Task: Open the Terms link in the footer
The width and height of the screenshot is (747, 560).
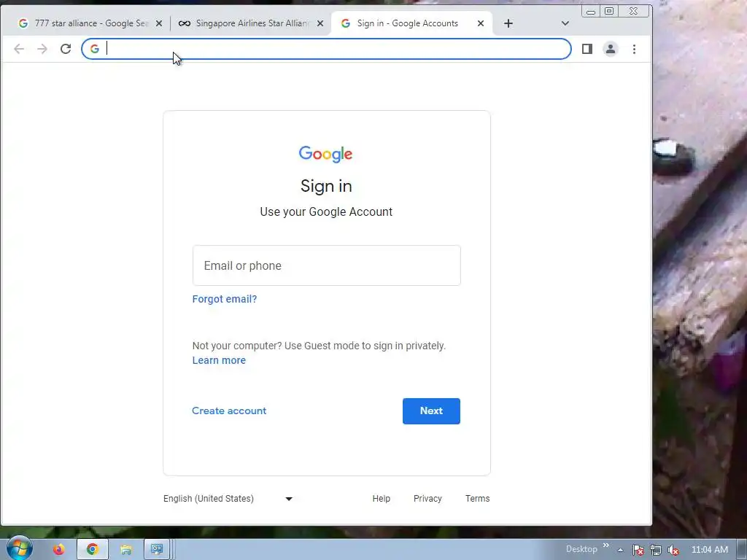Action: pyautogui.click(x=477, y=499)
